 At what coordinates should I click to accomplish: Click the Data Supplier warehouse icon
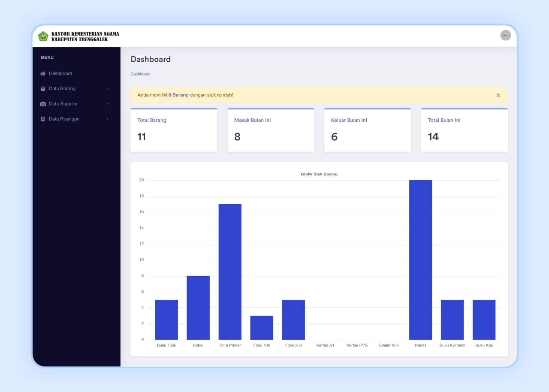pyautogui.click(x=43, y=104)
